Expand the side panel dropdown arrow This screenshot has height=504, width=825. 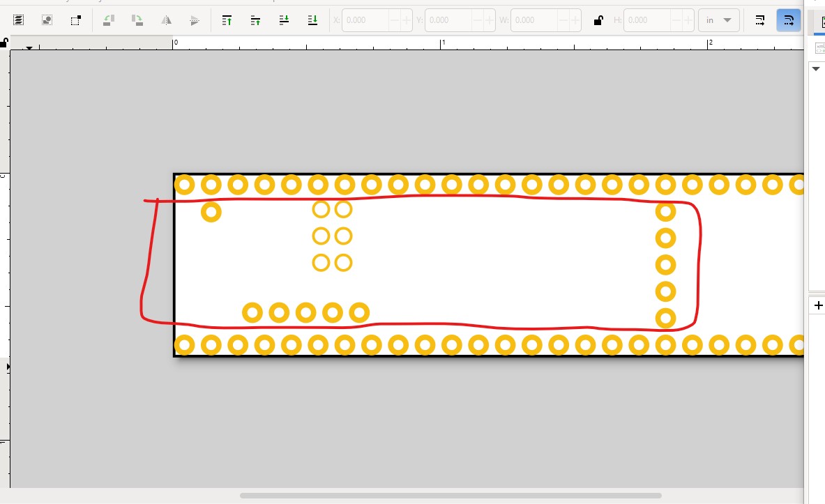[x=816, y=69]
